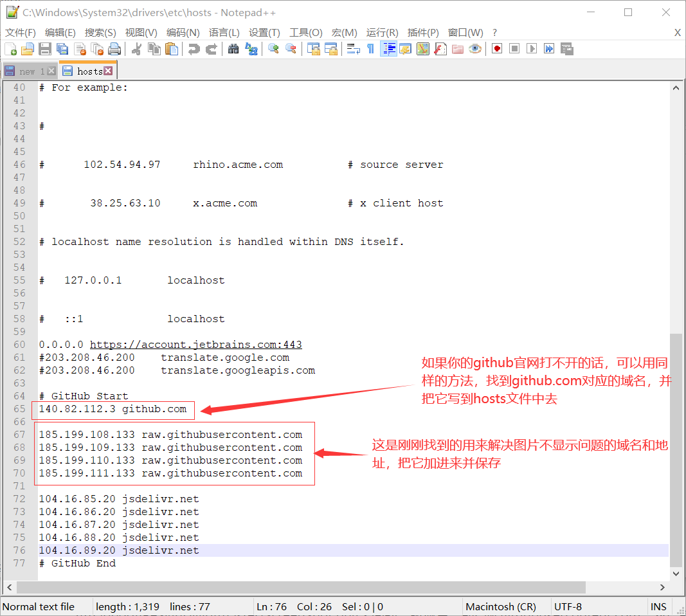Click the New file toolbar icon
Image resolution: width=686 pixels, height=616 pixels.
[x=11, y=49]
